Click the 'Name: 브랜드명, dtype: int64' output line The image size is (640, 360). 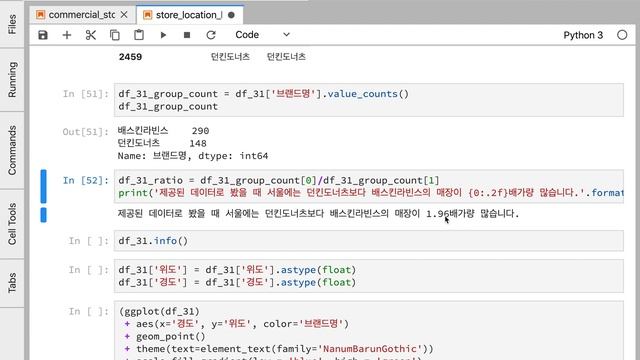pos(193,156)
